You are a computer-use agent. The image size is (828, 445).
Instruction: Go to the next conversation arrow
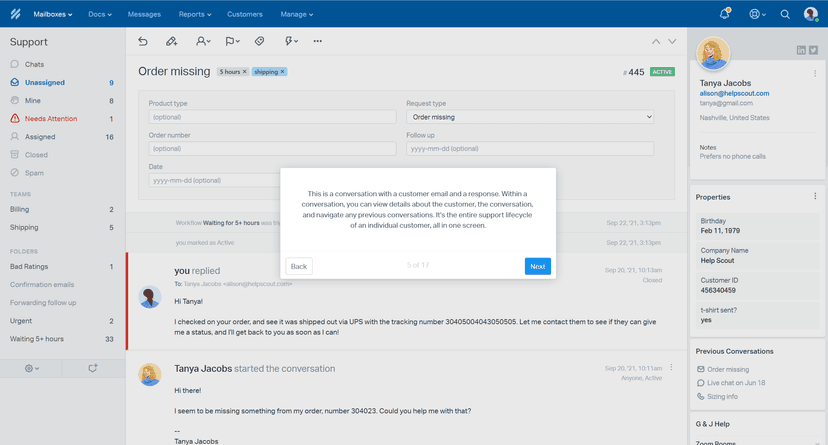tap(672, 41)
